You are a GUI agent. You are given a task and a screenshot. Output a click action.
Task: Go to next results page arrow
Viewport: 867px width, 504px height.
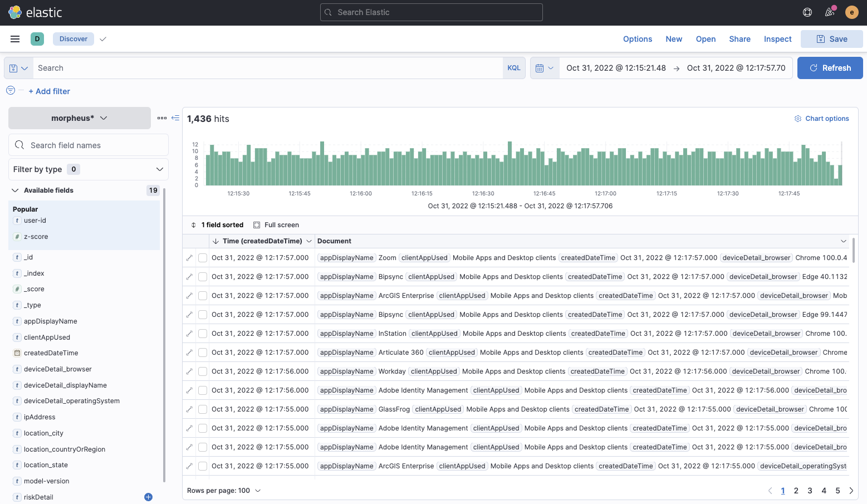pyautogui.click(x=851, y=491)
